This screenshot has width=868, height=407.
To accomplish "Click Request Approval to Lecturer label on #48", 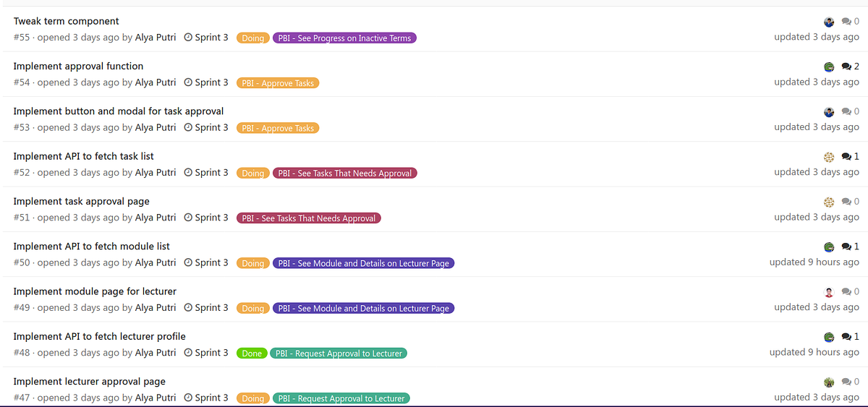I will [x=339, y=354].
